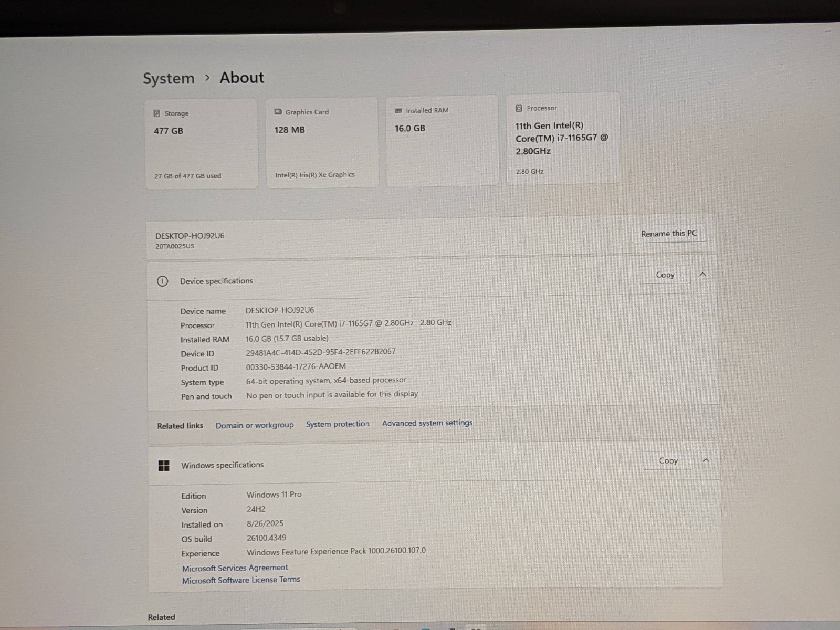
Task: Select the OS build value 26100.4349
Action: click(267, 538)
